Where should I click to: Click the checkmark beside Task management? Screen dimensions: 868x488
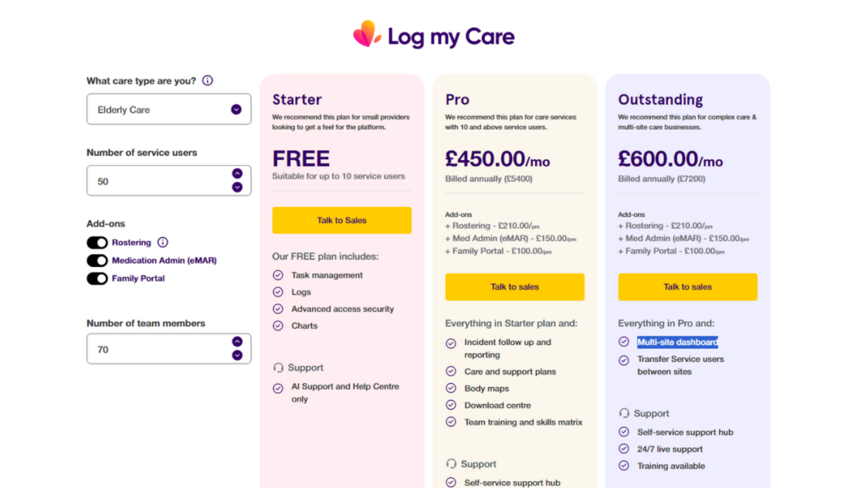(278, 275)
